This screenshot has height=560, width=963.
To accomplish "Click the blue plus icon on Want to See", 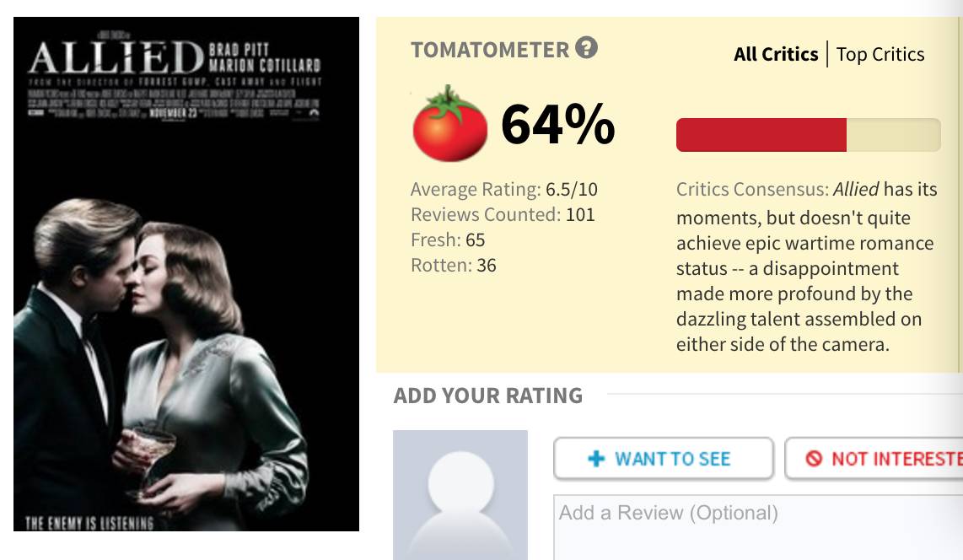I will coord(596,459).
